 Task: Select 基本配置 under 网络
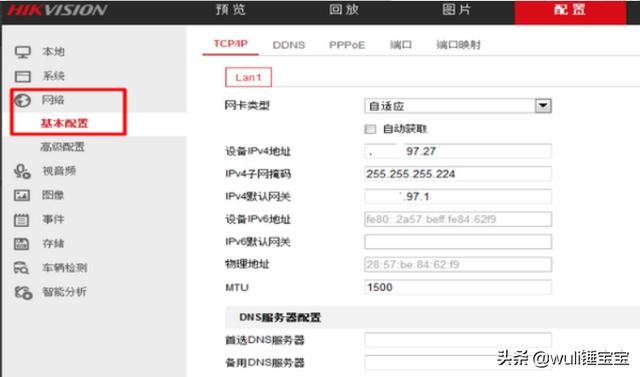click(64, 123)
